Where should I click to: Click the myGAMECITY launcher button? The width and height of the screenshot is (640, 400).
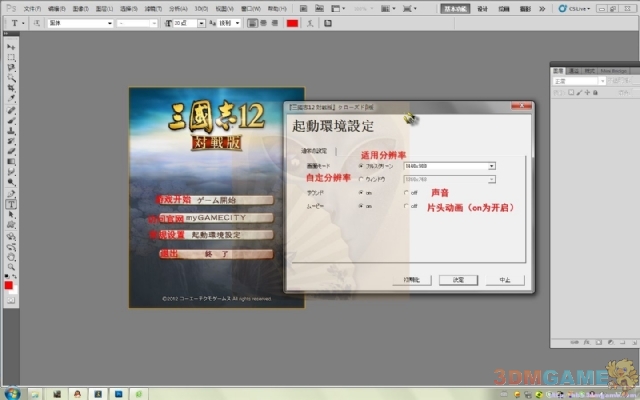pos(216,218)
